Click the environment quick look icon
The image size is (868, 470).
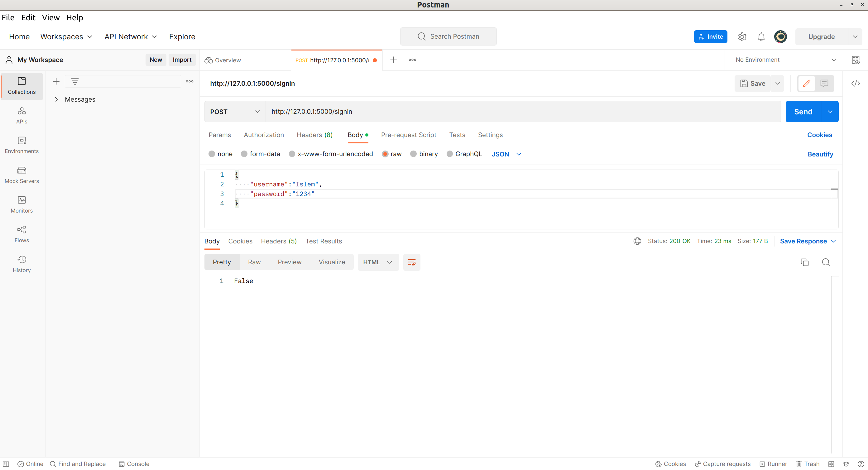(855, 60)
